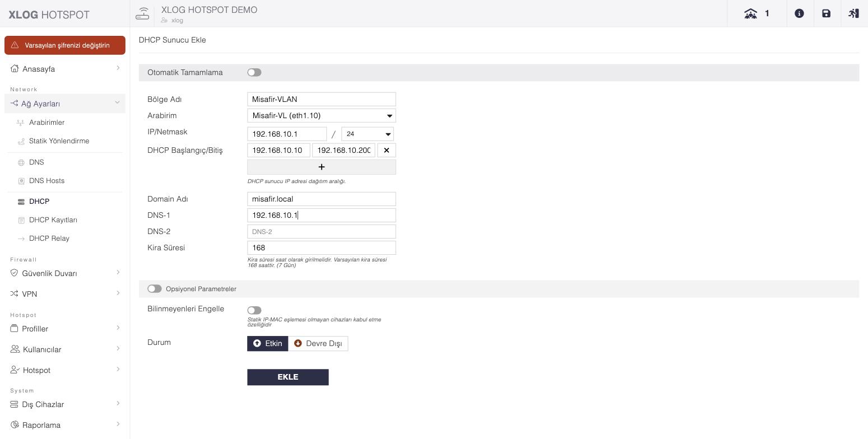Add another DHCP range with plus button
Image resolution: width=868 pixels, height=439 pixels.
322,167
